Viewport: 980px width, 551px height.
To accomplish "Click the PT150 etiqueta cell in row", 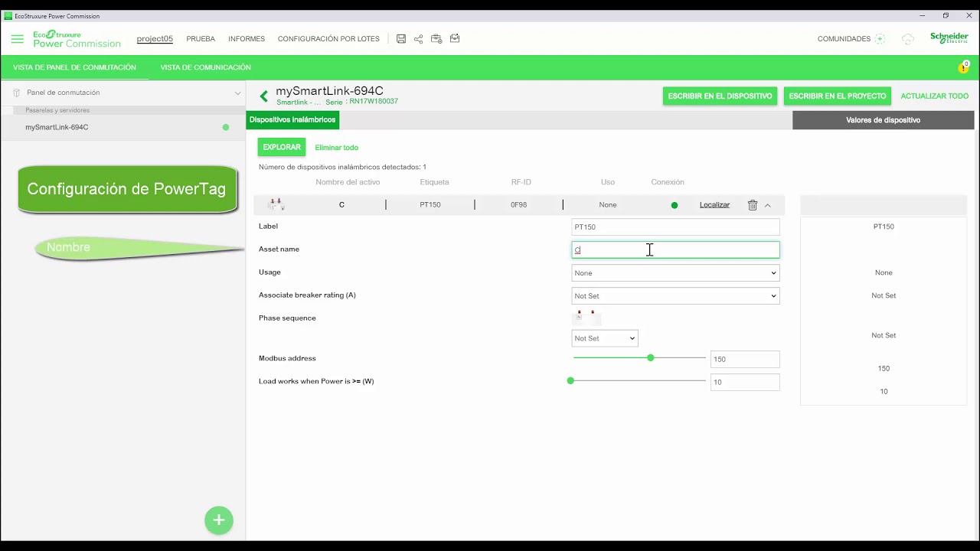I will pos(430,205).
